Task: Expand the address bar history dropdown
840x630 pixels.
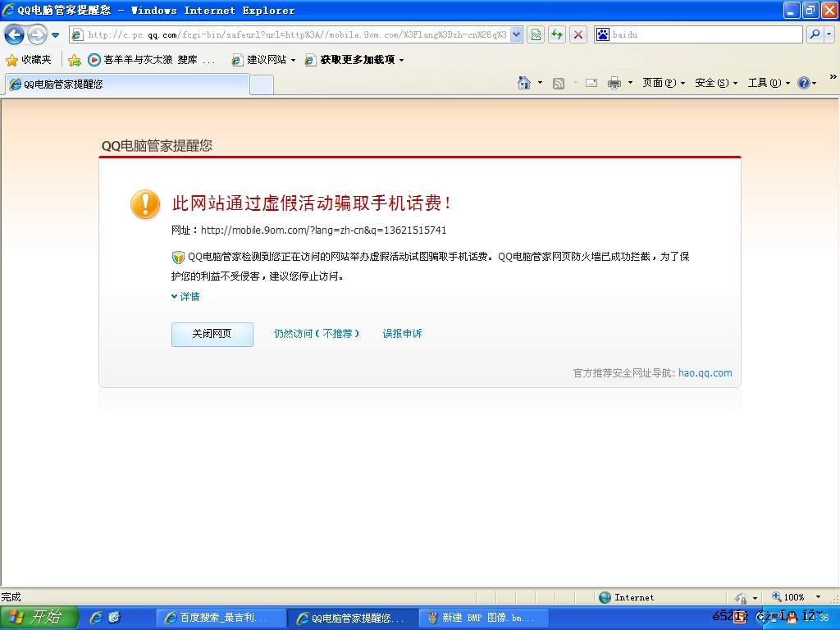Action: pyautogui.click(x=517, y=34)
